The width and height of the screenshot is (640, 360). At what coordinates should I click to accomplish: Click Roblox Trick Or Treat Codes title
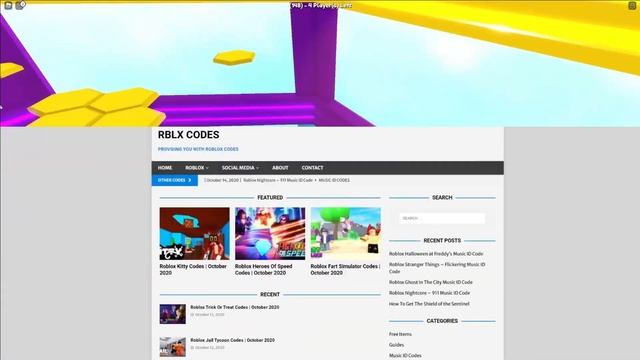235,307
